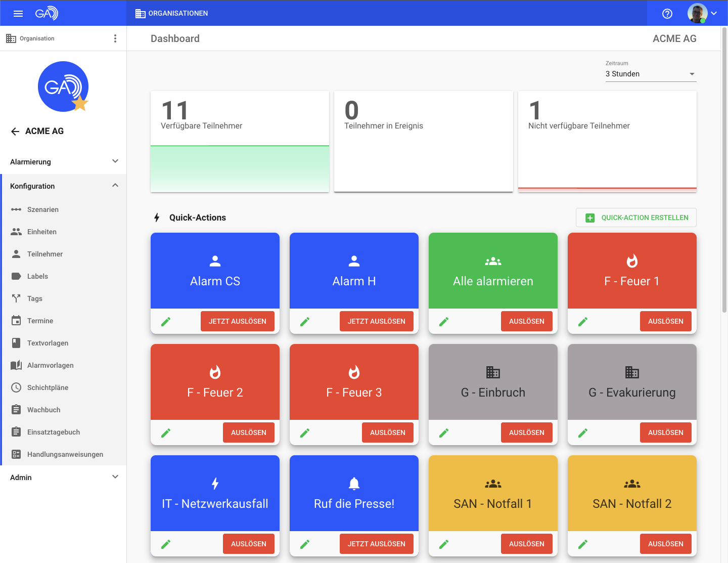The image size is (728, 563).
Task: Select Einsatztagebuch from the sidebar
Action: pos(54,432)
